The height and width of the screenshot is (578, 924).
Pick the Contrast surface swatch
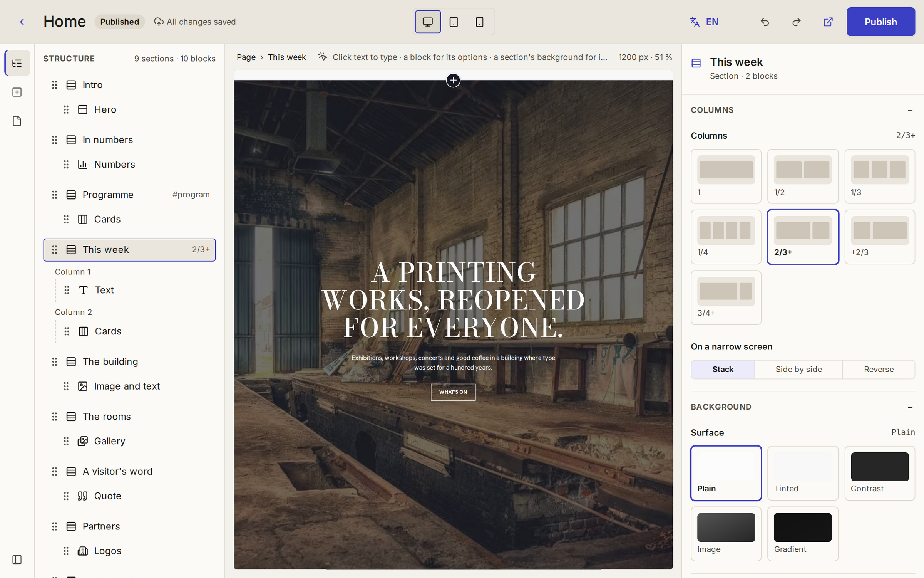[880, 473]
